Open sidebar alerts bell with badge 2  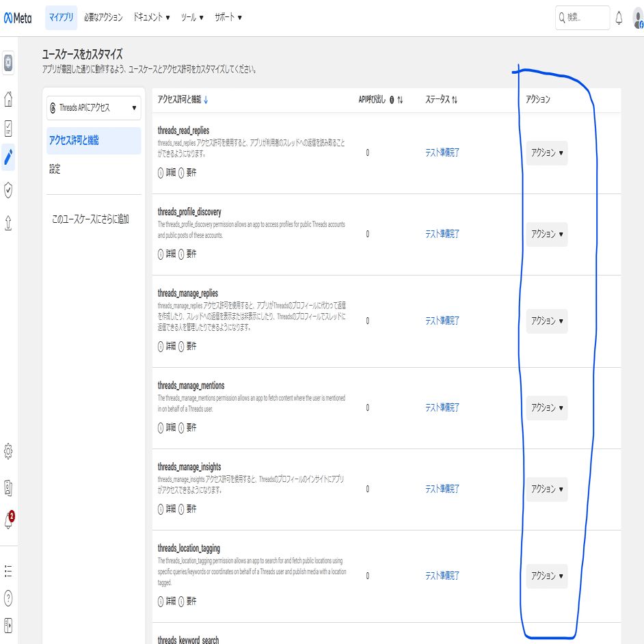coord(9,520)
